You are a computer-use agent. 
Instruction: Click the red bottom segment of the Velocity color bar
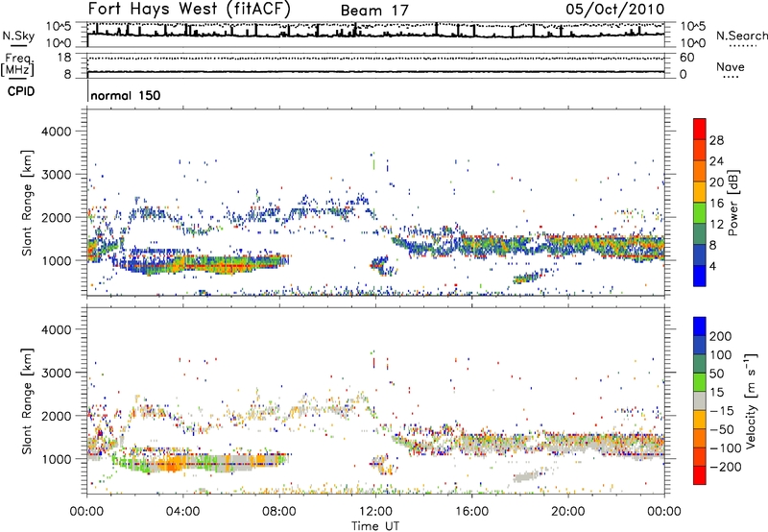pos(700,475)
